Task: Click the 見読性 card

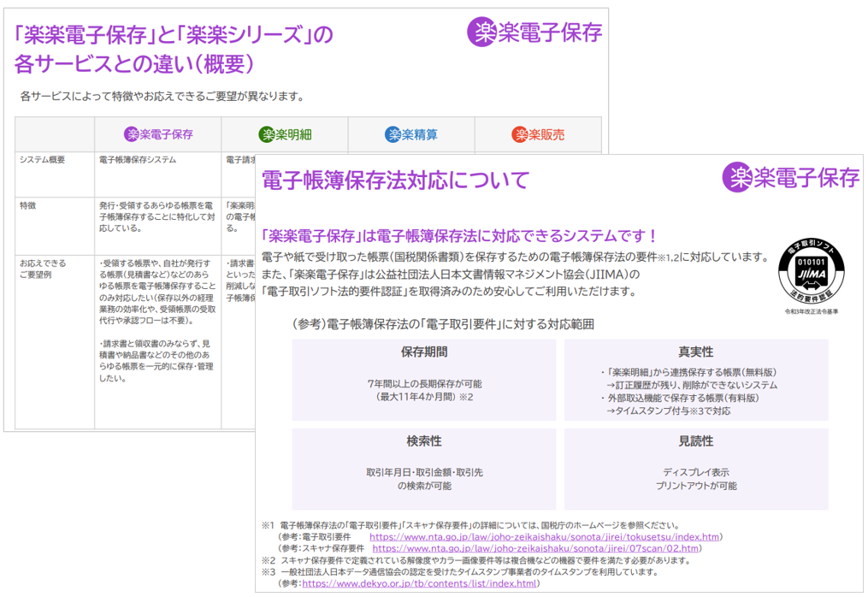Action: (695, 468)
